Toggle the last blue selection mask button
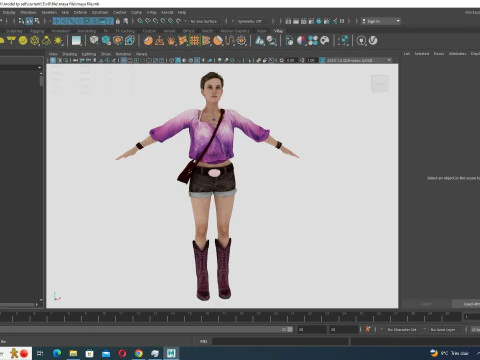This screenshot has height=360, width=480. 110,21
